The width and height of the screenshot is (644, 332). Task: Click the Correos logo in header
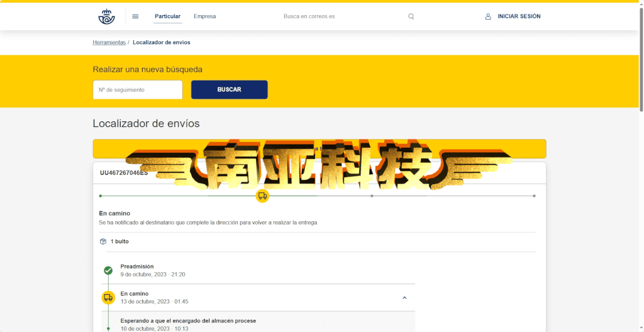106,16
